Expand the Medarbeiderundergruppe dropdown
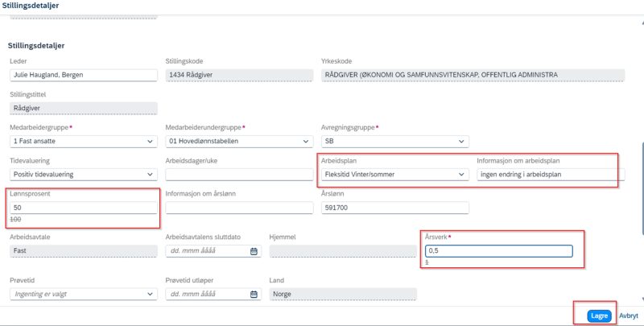Viewport: 644px width, 326px height. tap(306, 141)
